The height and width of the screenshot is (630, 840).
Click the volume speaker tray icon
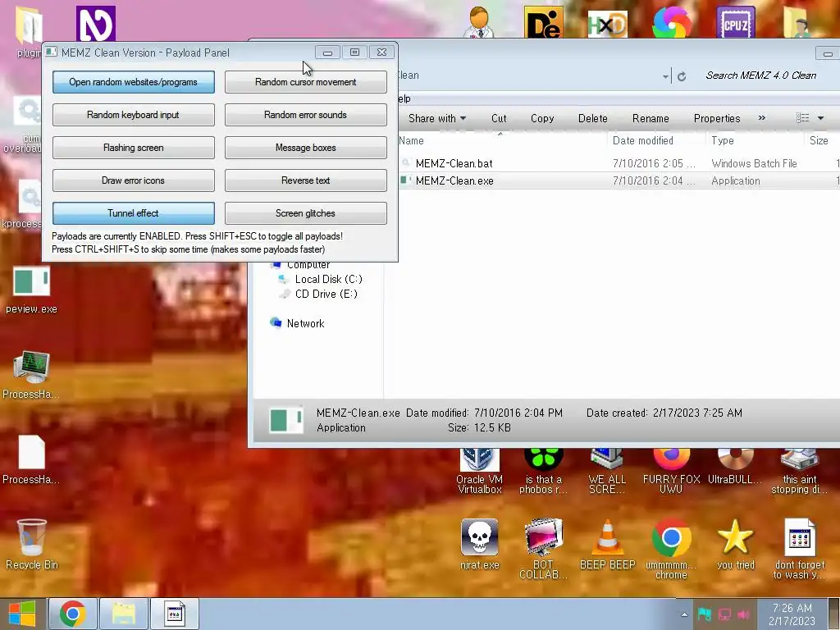click(x=743, y=614)
